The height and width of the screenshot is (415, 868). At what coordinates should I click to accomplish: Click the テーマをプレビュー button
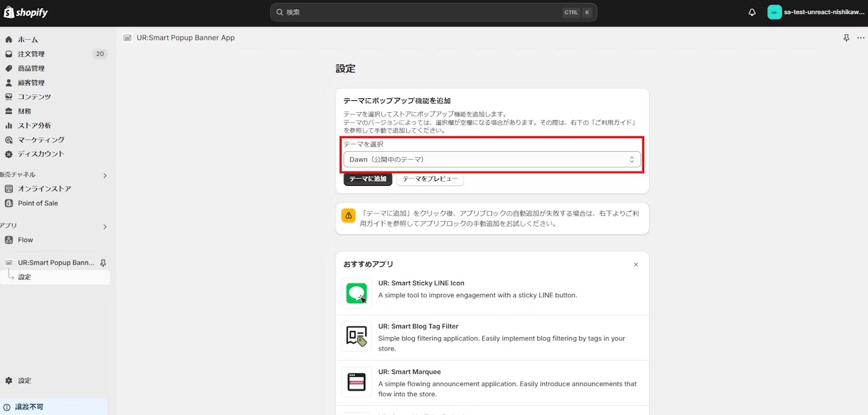430,179
